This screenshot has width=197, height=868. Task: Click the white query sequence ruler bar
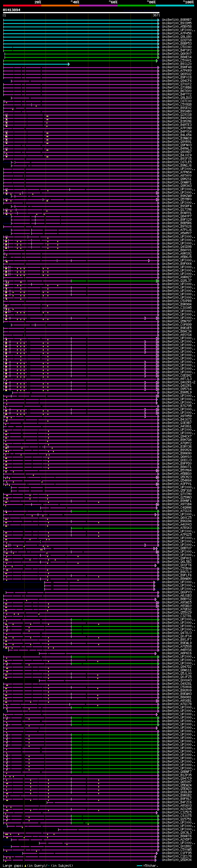81,13
